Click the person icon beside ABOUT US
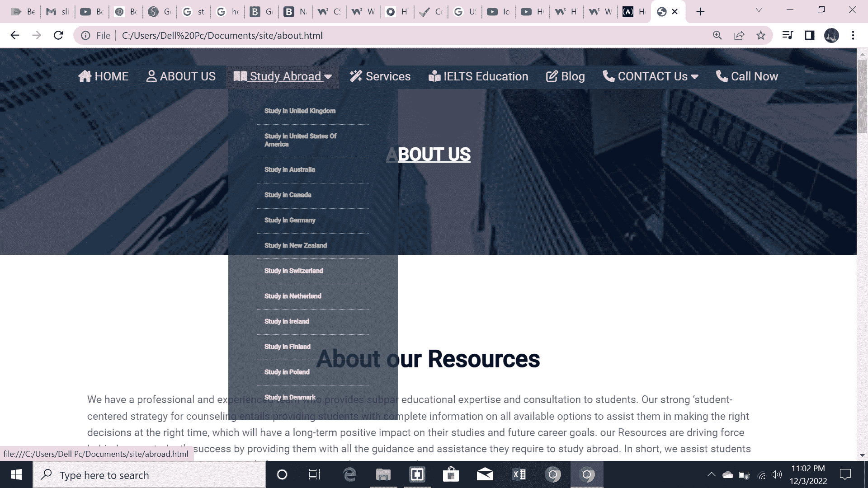 (x=151, y=76)
